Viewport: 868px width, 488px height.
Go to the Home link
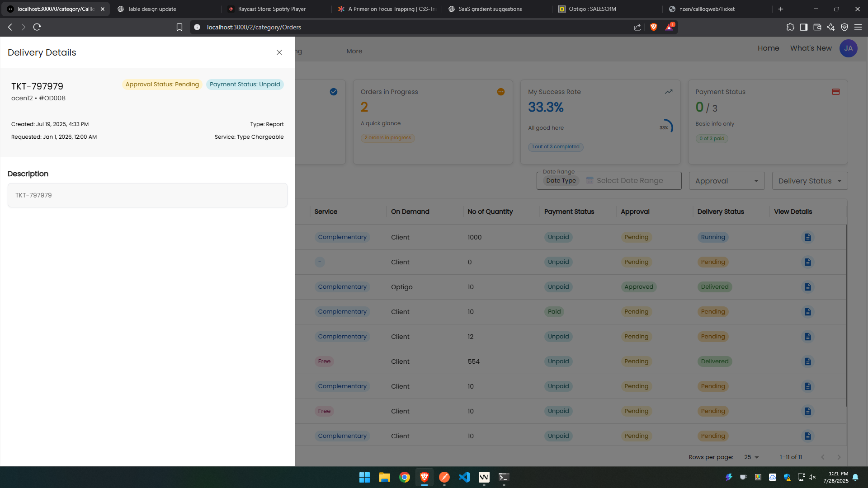768,48
